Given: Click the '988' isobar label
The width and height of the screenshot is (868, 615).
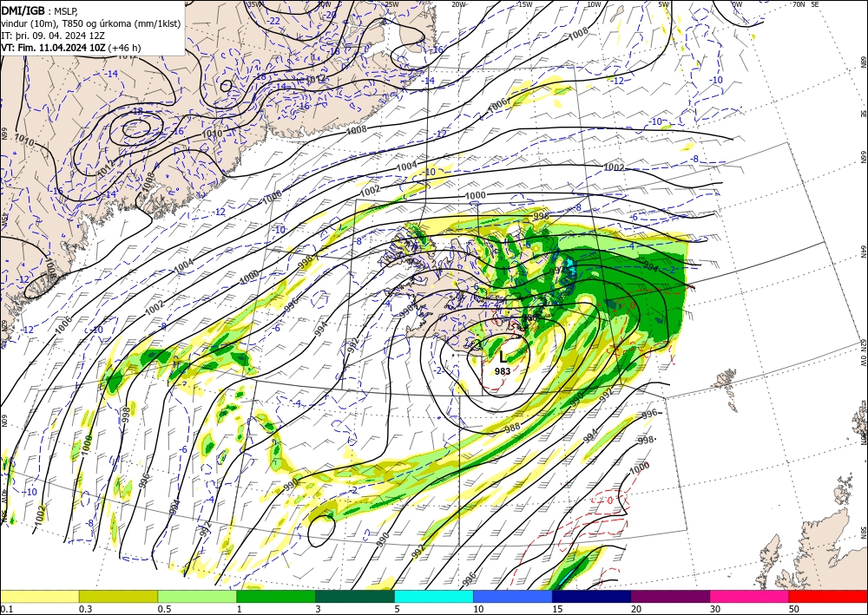Looking at the screenshot, I should (x=512, y=428).
